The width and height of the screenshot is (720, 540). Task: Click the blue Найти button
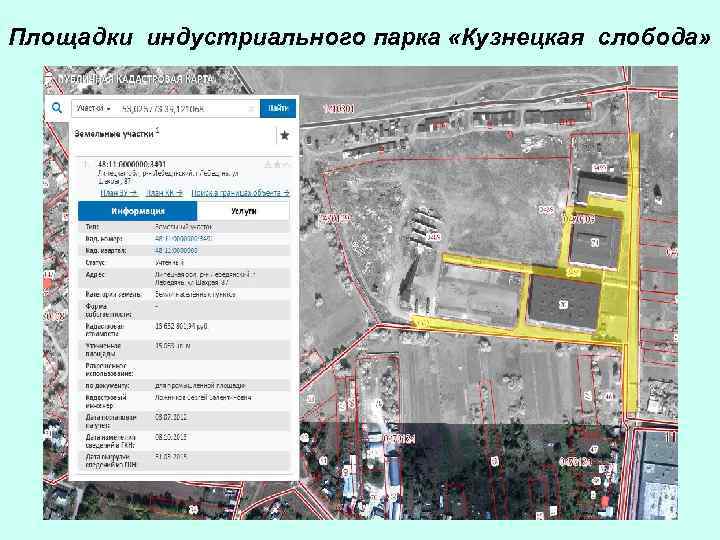point(278,108)
